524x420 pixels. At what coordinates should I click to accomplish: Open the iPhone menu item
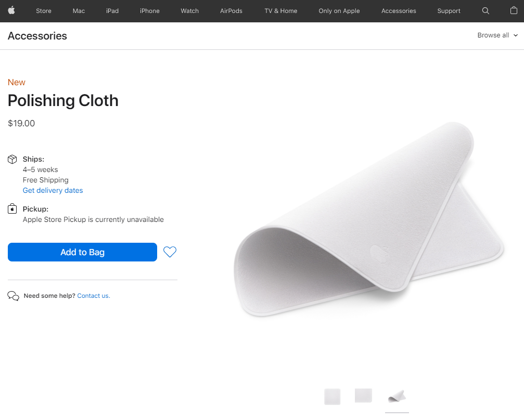[150, 11]
